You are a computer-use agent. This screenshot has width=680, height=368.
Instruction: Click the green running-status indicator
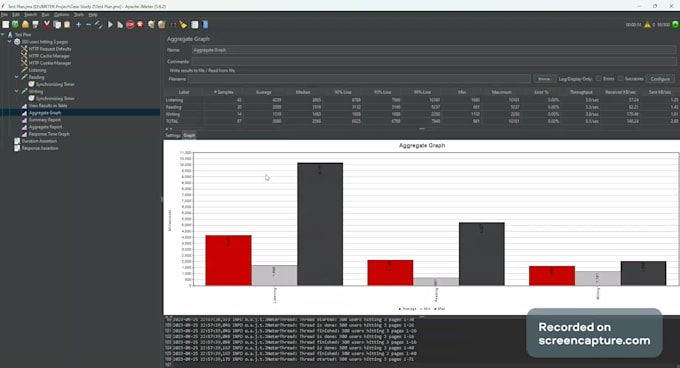click(x=675, y=25)
